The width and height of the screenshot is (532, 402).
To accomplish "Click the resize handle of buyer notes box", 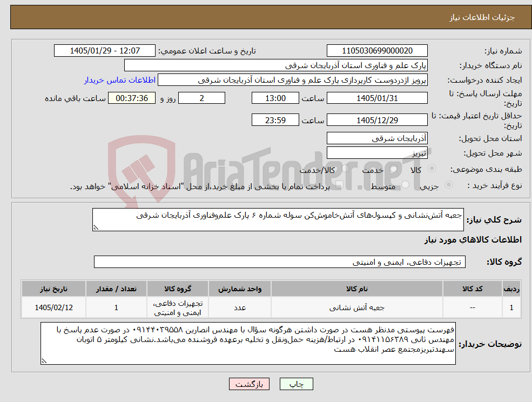I will pos(44,361).
